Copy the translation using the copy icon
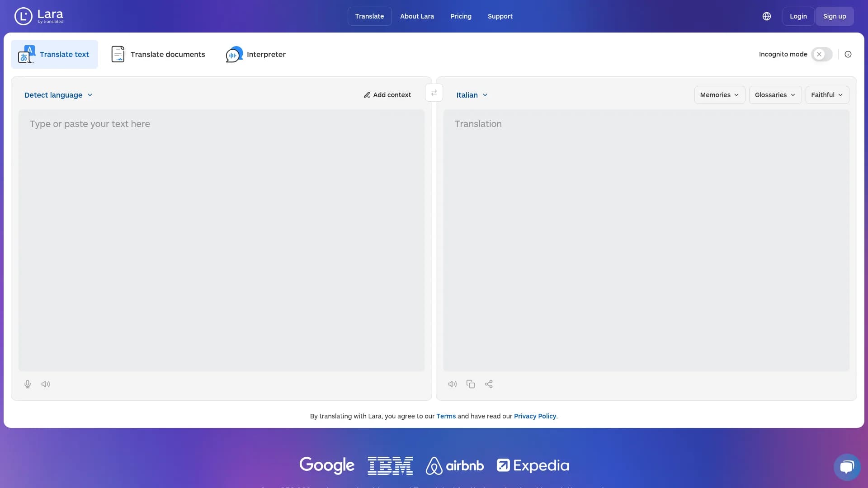868x488 pixels. tap(471, 384)
